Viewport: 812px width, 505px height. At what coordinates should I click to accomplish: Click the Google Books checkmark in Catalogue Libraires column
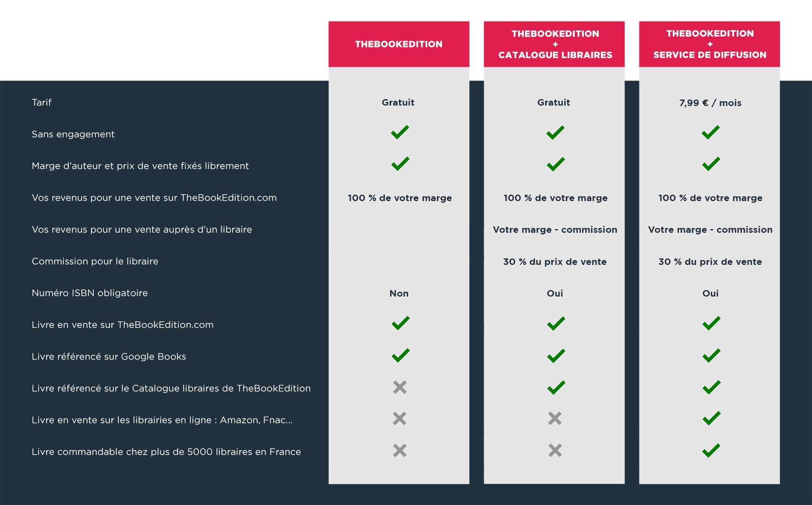pyautogui.click(x=556, y=355)
